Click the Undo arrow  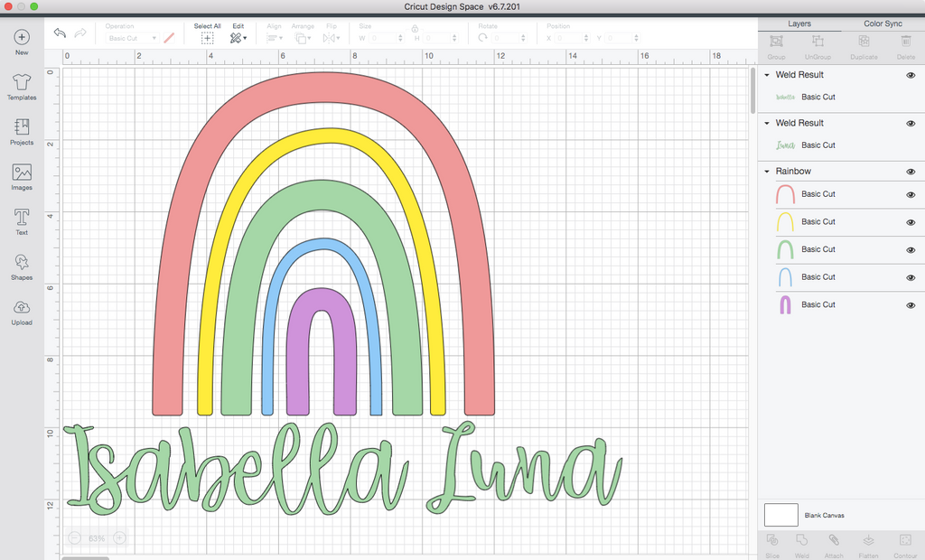pyautogui.click(x=60, y=33)
